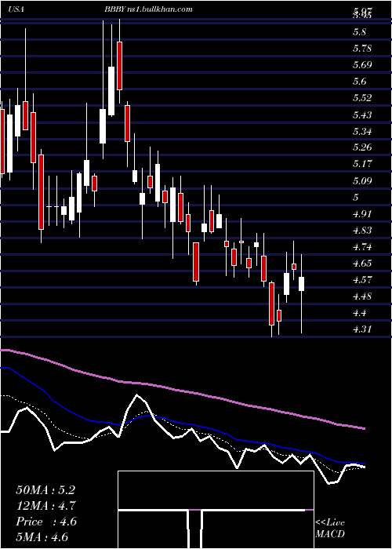Click the 5.52 price axis label
The image size is (392, 549).
pos(362,98)
